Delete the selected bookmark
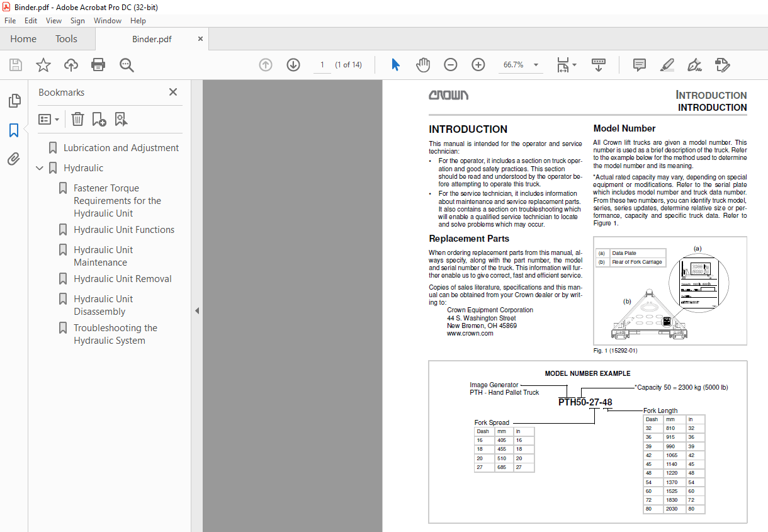Image resolution: width=768 pixels, height=532 pixels. coord(77,119)
